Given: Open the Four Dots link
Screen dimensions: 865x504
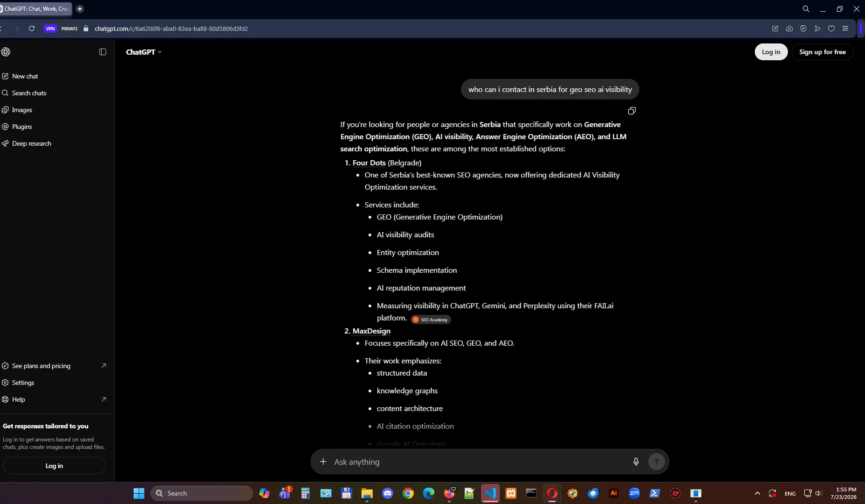Looking at the screenshot, I should click(x=369, y=163).
